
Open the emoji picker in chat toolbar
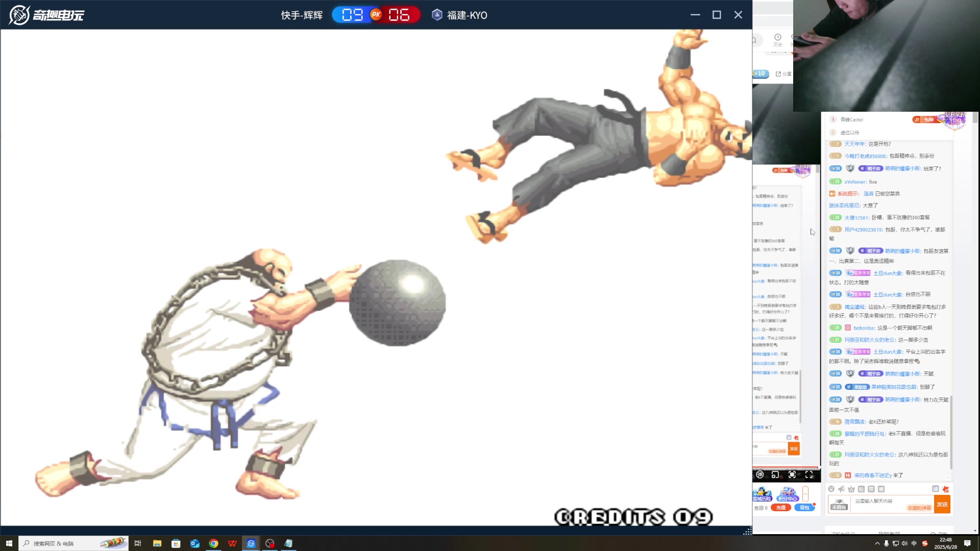point(831,489)
